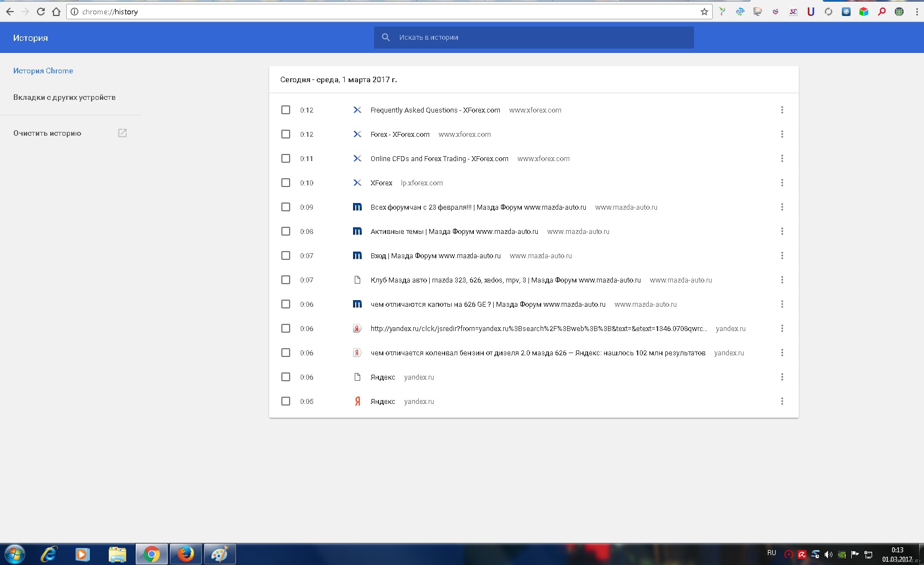The height and width of the screenshot is (565, 924).
Task: Select checkbox for Клуб Мазда авто entry
Action: [286, 280]
